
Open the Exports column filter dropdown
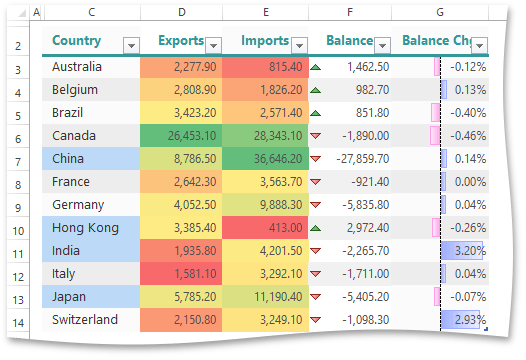(x=213, y=45)
